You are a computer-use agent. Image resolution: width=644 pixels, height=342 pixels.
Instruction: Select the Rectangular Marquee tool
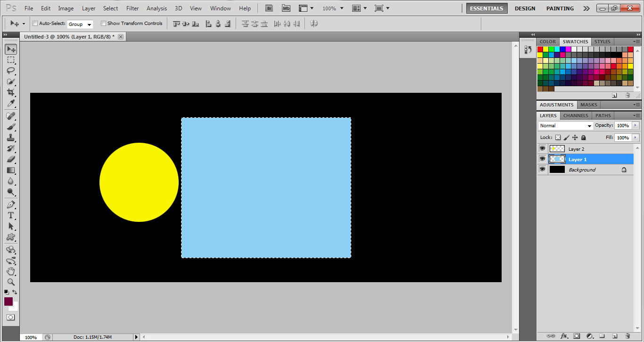[11, 60]
